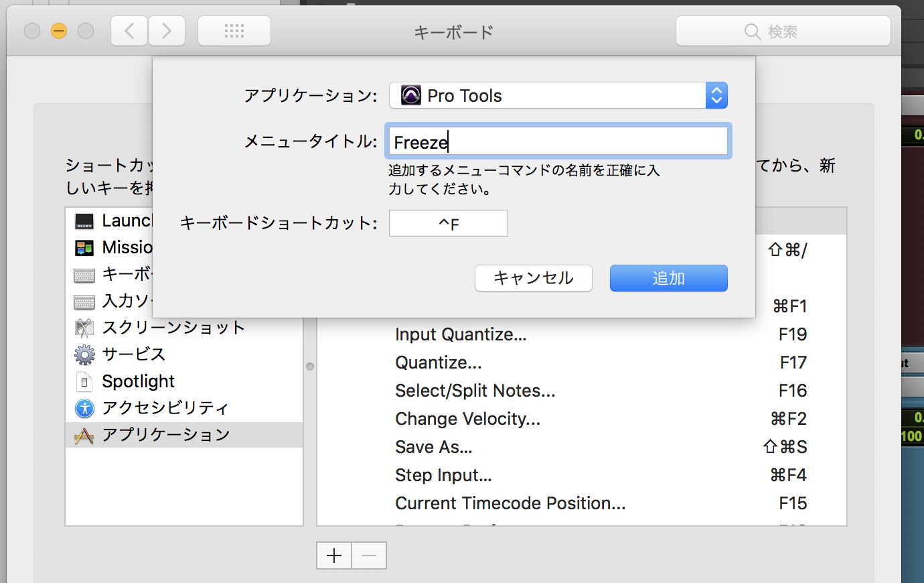Viewport: 924px width, 583px height.
Task: Select the Mission Control row icon
Action: [x=84, y=247]
